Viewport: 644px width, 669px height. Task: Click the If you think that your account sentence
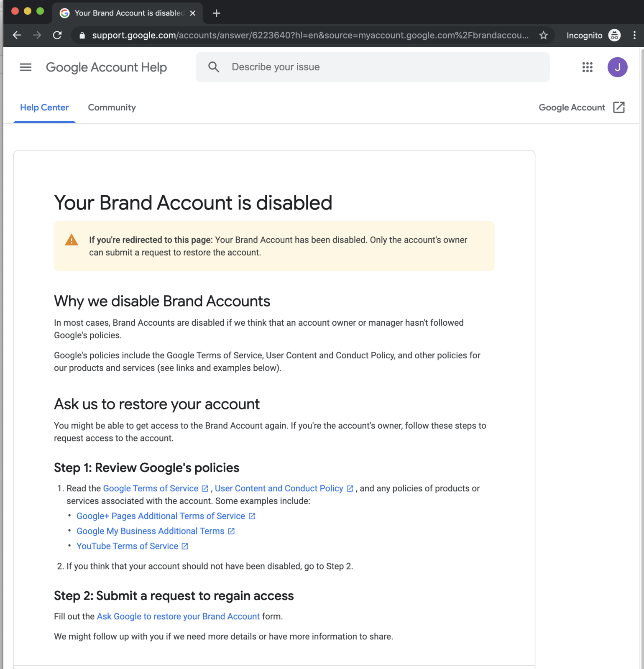tap(210, 566)
